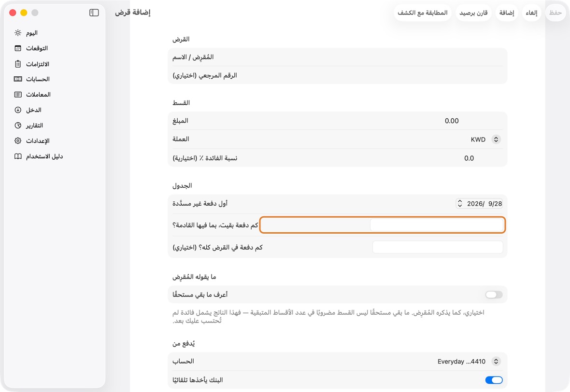This screenshot has height=392, width=570.
Task: Click the sun icon beside اليوم
Action: click(18, 33)
